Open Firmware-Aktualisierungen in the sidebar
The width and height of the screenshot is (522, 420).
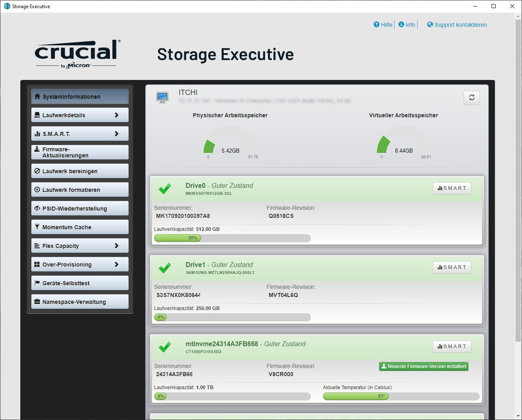(x=80, y=153)
